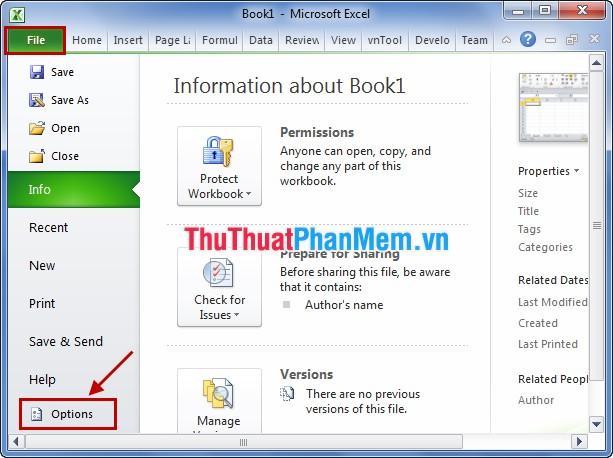This screenshot has width=613, height=458.
Task: Select Info in the Backstage menu
Action: click(x=73, y=190)
